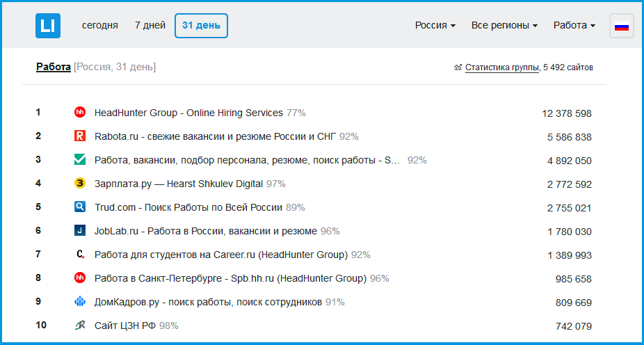Click the 97% share next to Зарплата.ру

click(x=276, y=184)
